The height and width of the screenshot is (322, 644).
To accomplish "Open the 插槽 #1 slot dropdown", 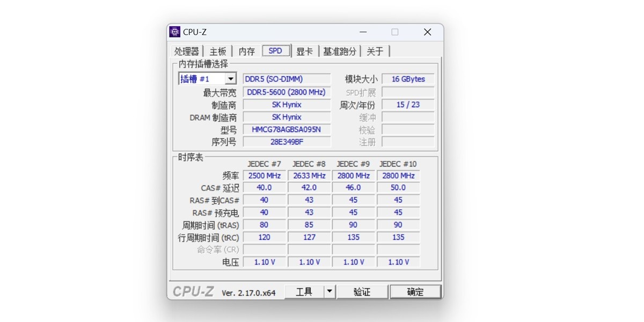I will pos(232,78).
